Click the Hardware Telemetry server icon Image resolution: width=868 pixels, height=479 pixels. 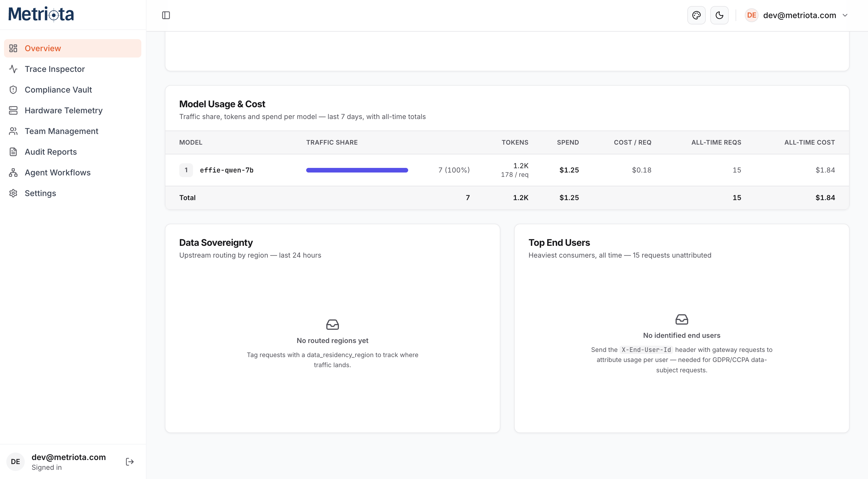[x=13, y=110]
